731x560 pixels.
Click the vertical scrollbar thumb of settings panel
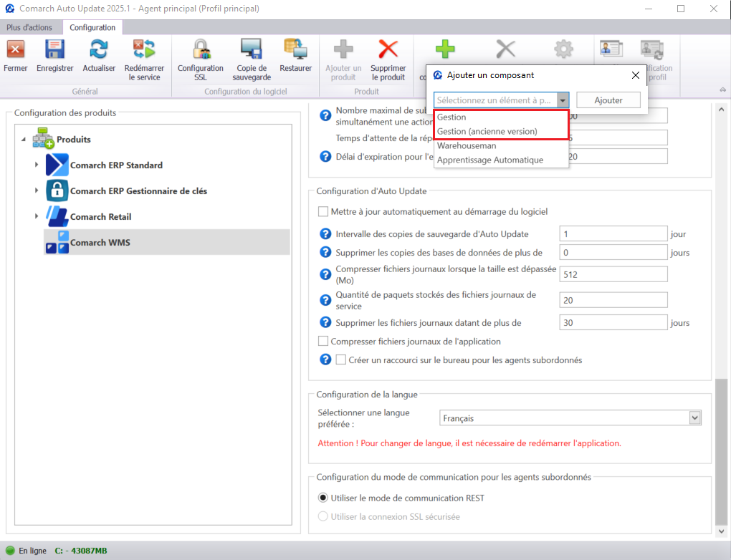coord(721,451)
